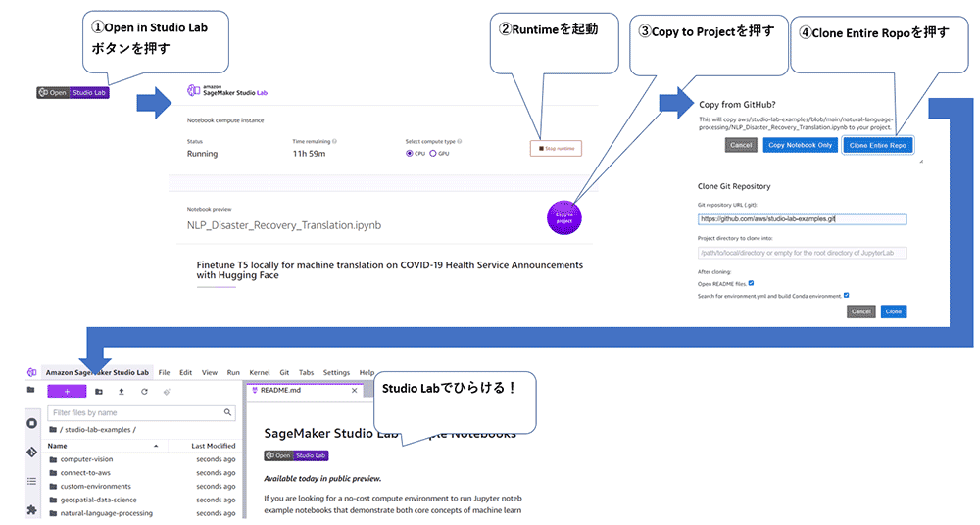This screenshot has width=980, height=525.
Task: Click Cancel in Copy from GitHub dialog
Action: [x=741, y=145]
